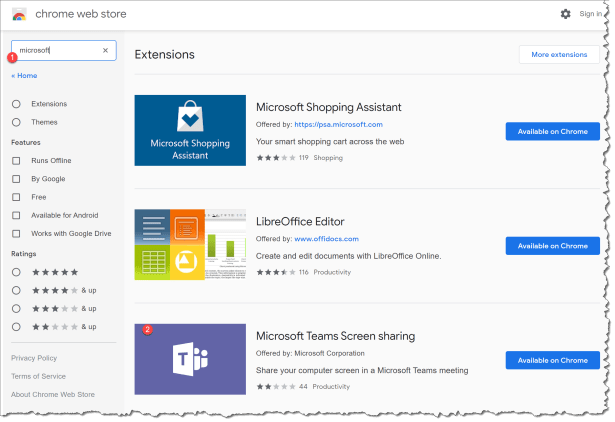Click 'Share your computer screen' description
Image resolution: width=615 pixels, height=422 pixels.
(x=362, y=371)
